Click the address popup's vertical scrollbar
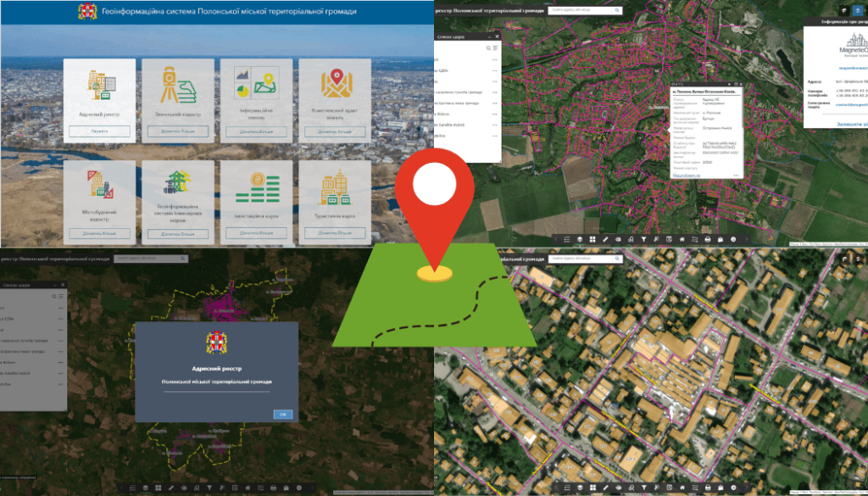 tap(743, 107)
